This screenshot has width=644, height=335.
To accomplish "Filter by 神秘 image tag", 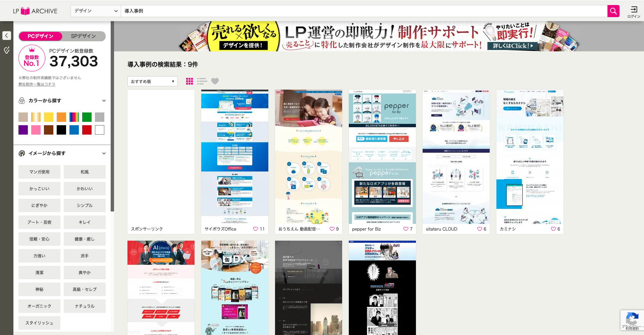I will [39, 289].
